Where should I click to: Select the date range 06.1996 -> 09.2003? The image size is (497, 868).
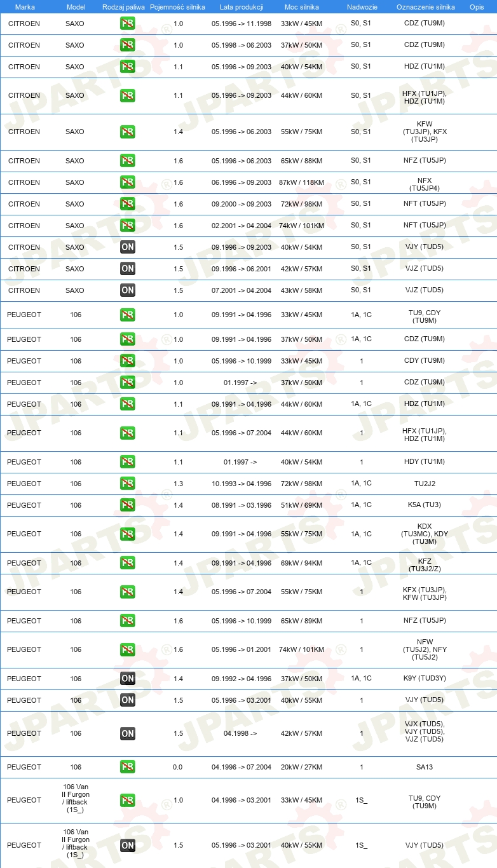pyautogui.click(x=242, y=182)
